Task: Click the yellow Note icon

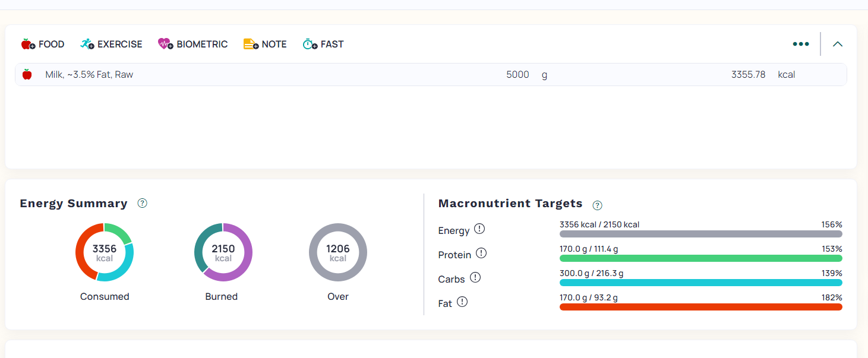Action: [x=251, y=44]
